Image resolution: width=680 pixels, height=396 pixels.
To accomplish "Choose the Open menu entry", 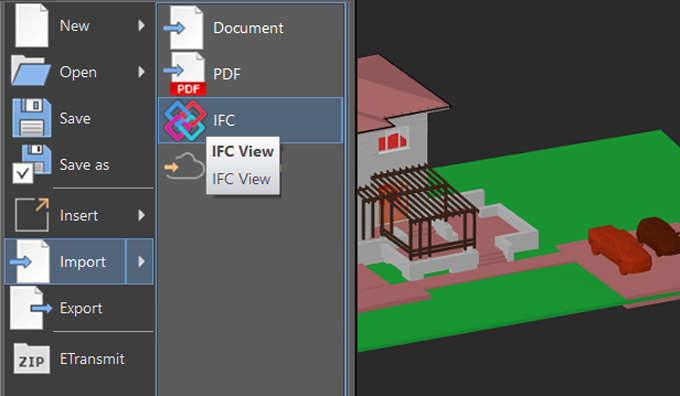I will (79, 72).
